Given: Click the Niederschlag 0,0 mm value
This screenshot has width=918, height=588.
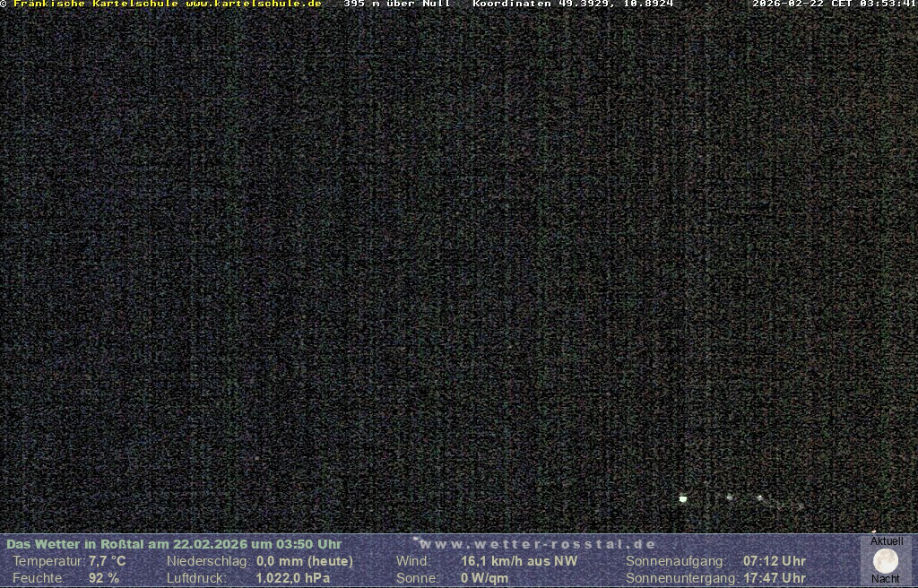Looking at the screenshot, I should pyautogui.click(x=304, y=561).
